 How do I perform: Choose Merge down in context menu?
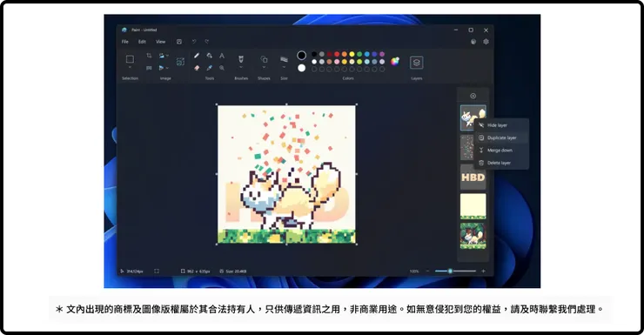(x=501, y=151)
